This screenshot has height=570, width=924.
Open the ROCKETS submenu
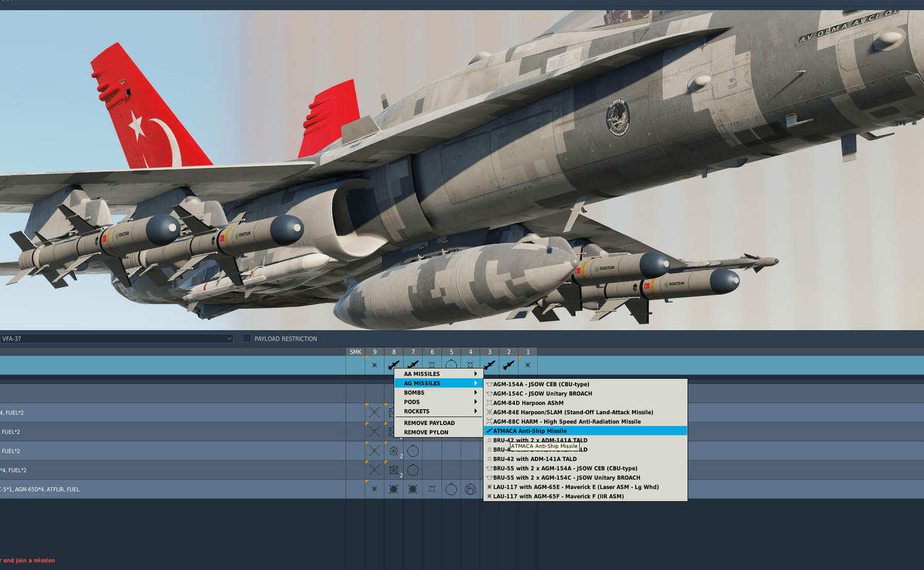[438, 412]
